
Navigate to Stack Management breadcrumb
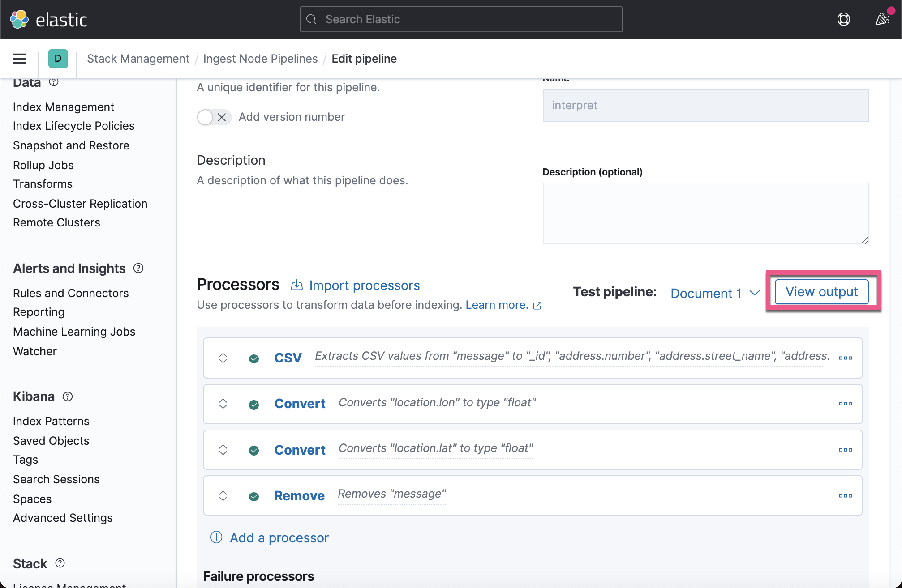point(138,59)
